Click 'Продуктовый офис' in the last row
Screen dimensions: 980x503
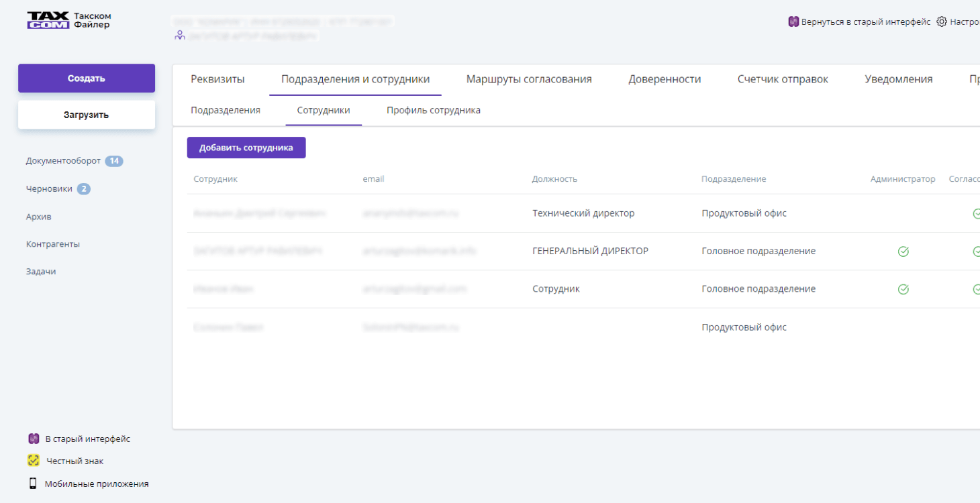[x=744, y=327]
